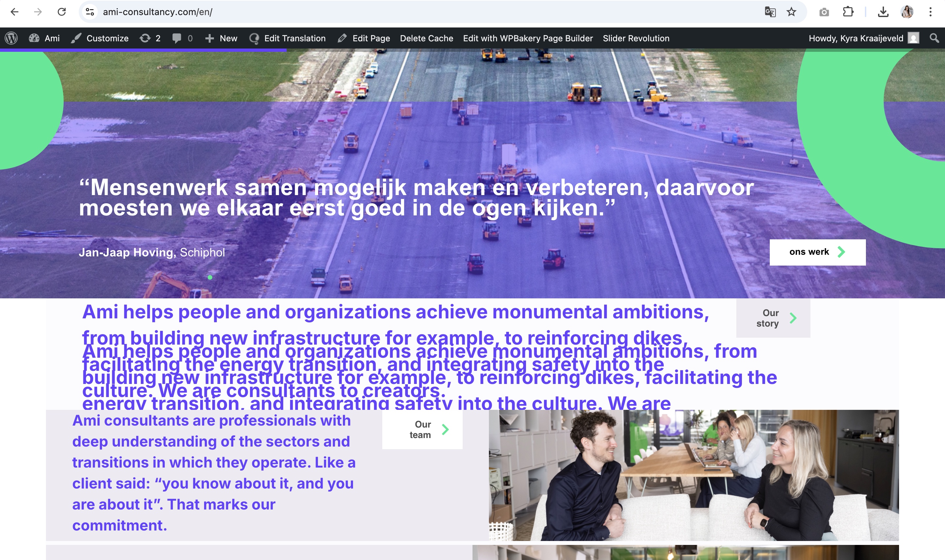Open the Chrome profile avatar

[907, 12]
